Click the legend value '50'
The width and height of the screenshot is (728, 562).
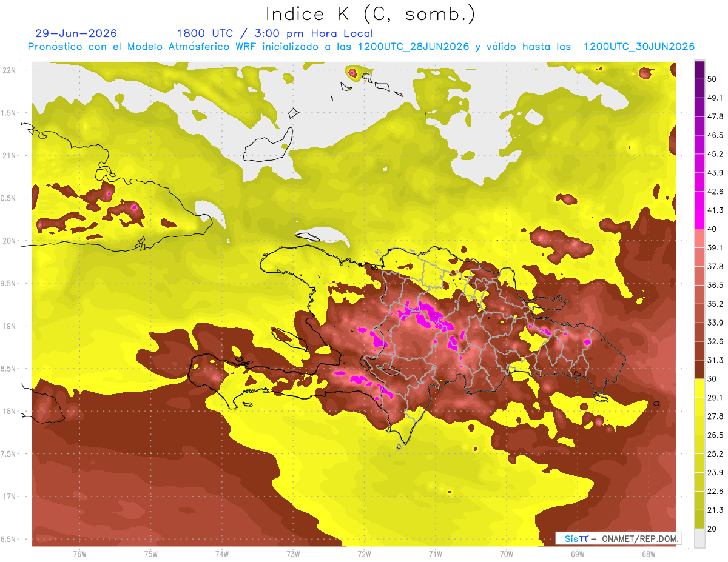pyautogui.click(x=712, y=79)
